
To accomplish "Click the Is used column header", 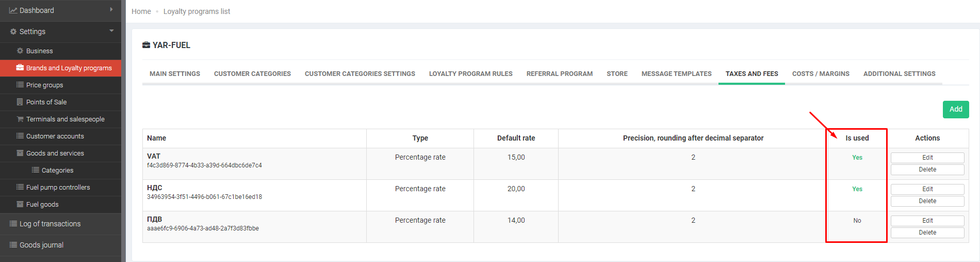I will click(x=857, y=138).
